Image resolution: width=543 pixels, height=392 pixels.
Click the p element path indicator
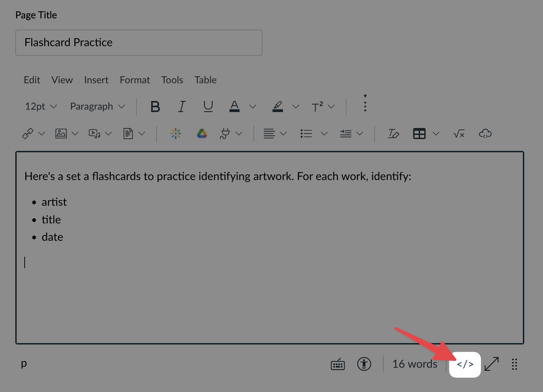coord(24,364)
